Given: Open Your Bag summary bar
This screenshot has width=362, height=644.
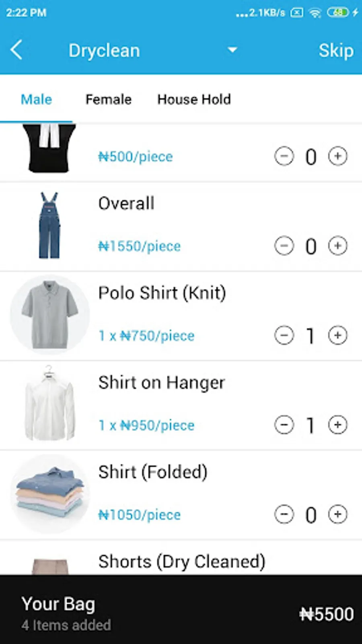Looking at the screenshot, I should [181, 609].
